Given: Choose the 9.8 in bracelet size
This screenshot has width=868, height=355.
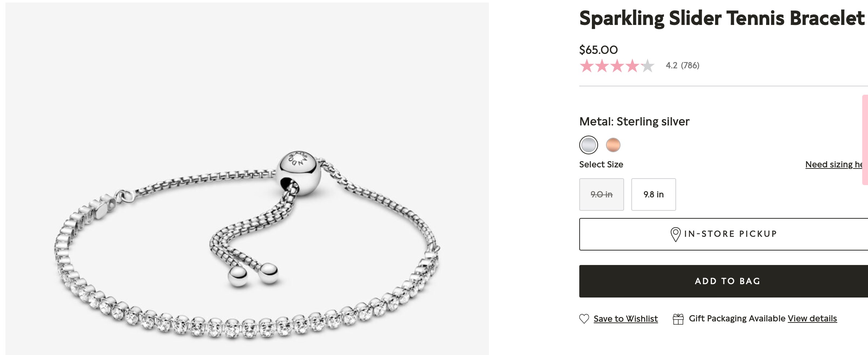Looking at the screenshot, I should [x=653, y=194].
